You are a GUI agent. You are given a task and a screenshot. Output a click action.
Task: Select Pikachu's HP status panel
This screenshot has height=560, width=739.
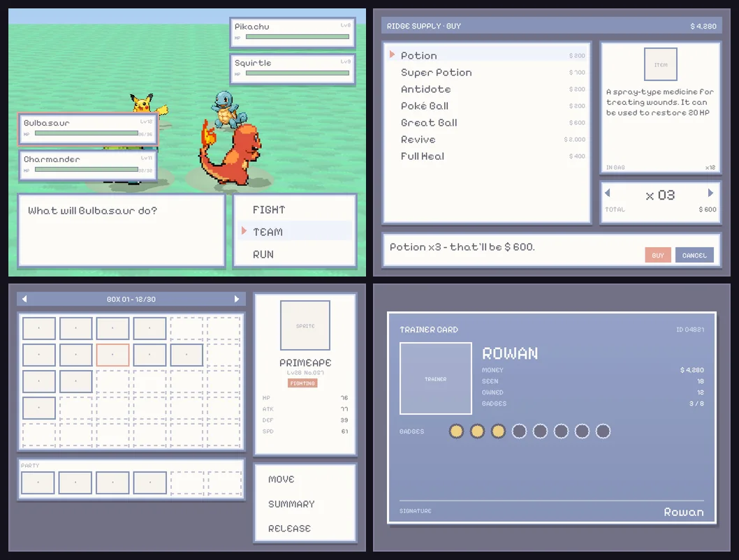pyautogui.click(x=292, y=33)
